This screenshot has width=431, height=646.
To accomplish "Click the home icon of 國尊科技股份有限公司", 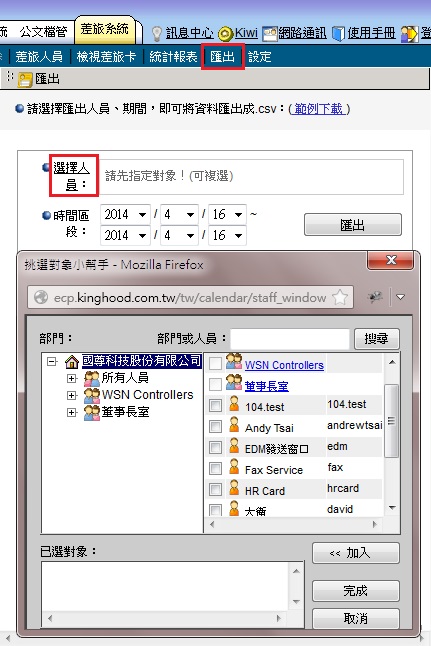I will coord(72,362).
